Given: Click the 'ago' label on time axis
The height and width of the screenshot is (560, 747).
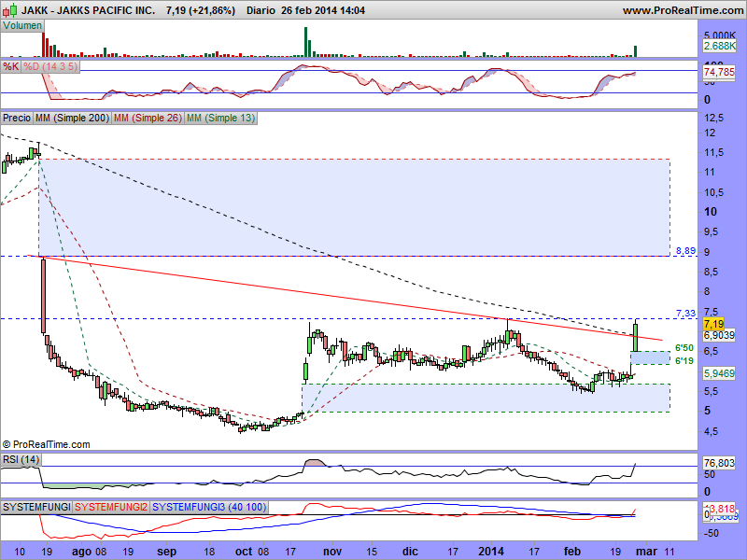Looking at the screenshot, I should 81,552.
